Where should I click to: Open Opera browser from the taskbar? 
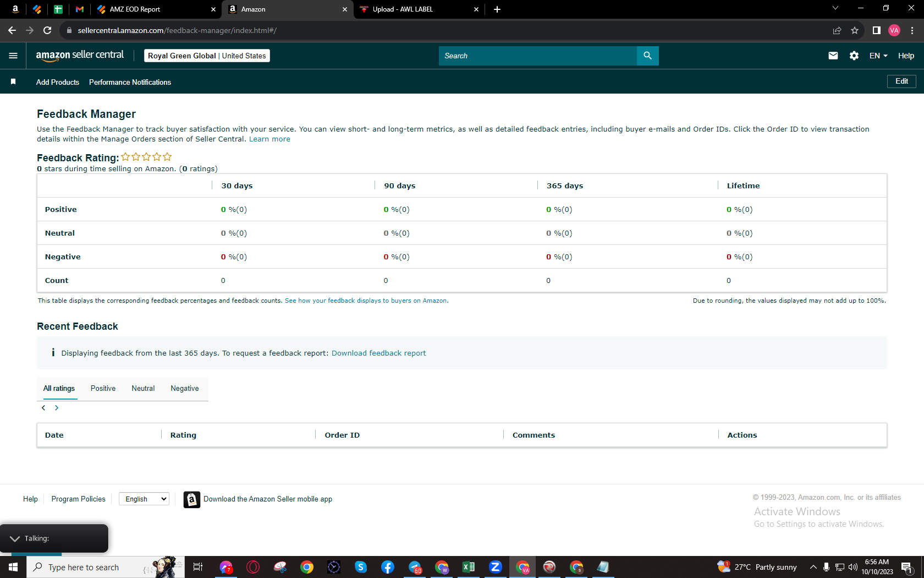[253, 567]
